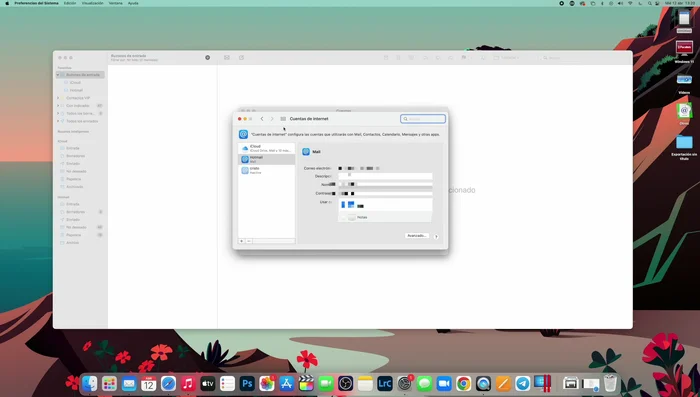Viewport: 700px width, 397px height.
Task: Open Edición menu
Action: (x=70, y=3)
